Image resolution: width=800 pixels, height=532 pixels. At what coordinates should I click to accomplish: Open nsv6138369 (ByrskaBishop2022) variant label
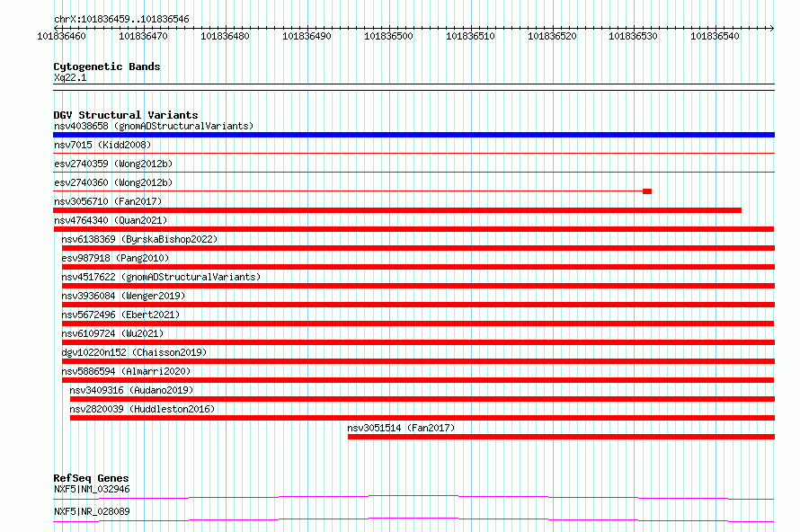[139, 239]
